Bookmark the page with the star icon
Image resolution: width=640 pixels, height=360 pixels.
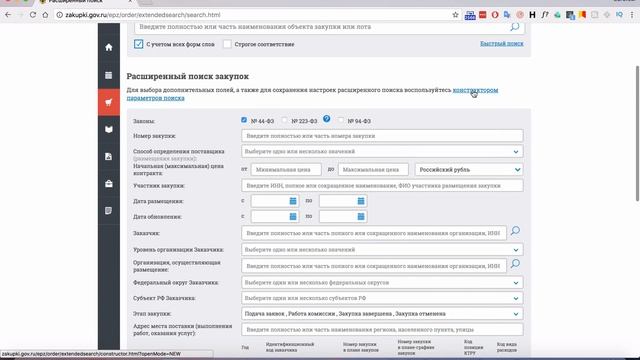(x=456, y=15)
